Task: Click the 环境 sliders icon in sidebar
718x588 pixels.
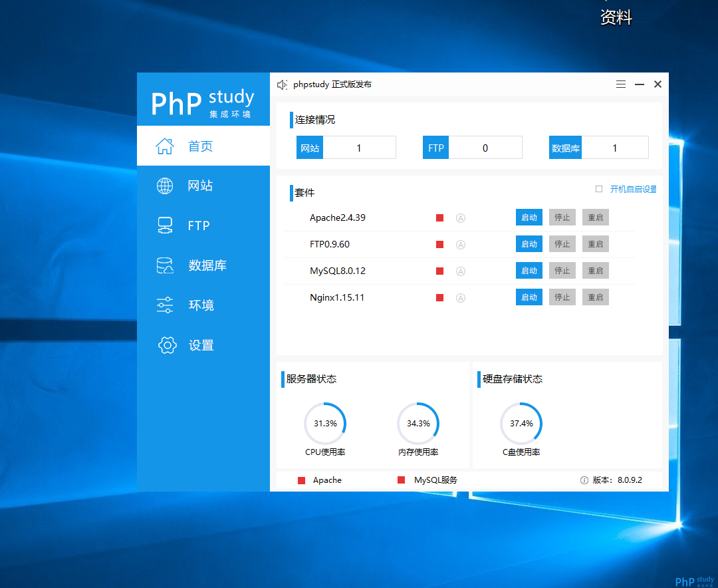Action: pyautogui.click(x=165, y=305)
